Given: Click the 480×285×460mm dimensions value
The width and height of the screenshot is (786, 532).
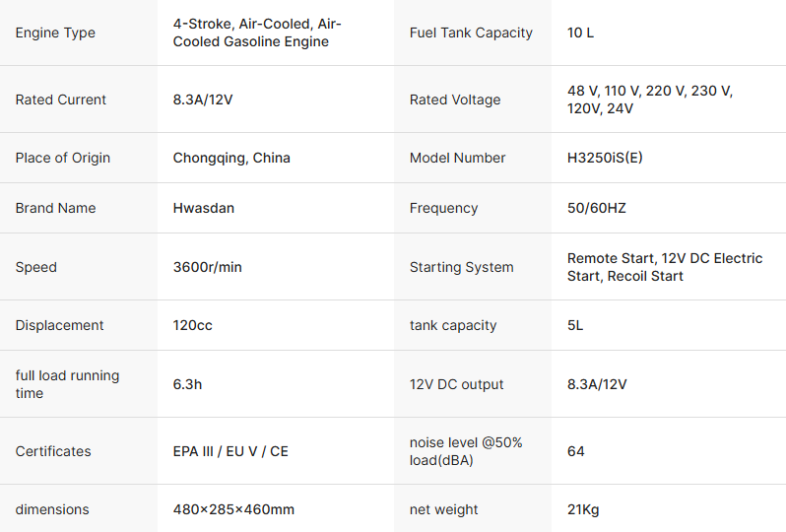Looking at the screenshot, I should (x=233, y=509).
